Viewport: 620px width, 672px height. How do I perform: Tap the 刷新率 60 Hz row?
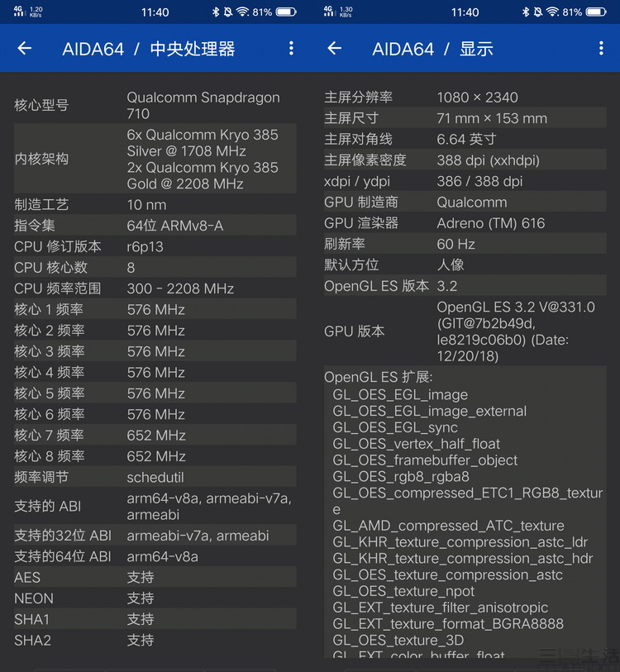[x=465, y=244]
